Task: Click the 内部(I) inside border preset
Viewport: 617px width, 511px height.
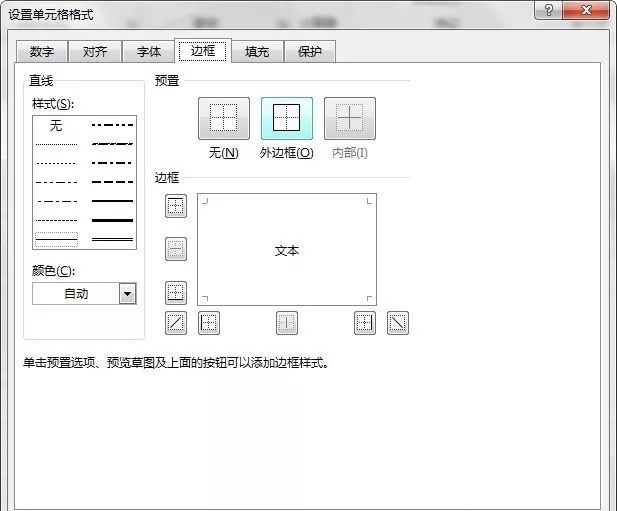Action: tap(350, 119)
